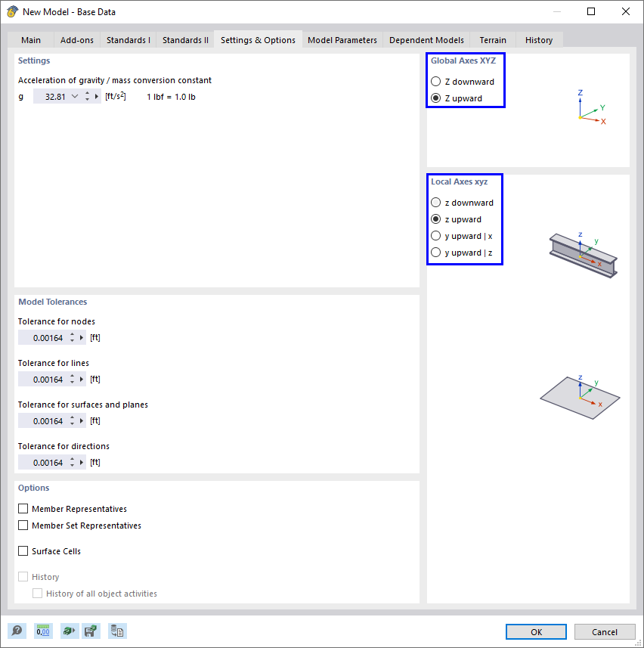The image size is (644, 648).
Task: Expand the arrow menu beside Tolerance for nodes
Action: [x=82, y=338]
